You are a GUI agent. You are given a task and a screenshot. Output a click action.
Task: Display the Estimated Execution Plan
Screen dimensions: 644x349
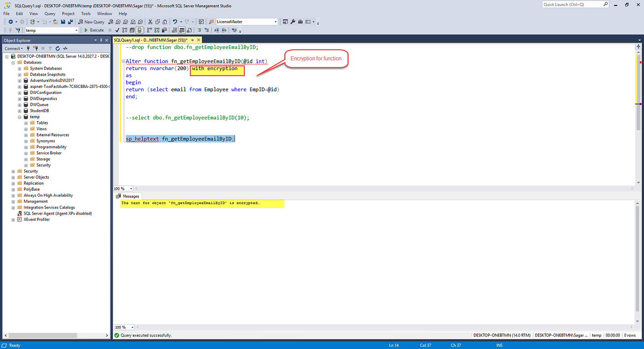click(x=125, y=30)
